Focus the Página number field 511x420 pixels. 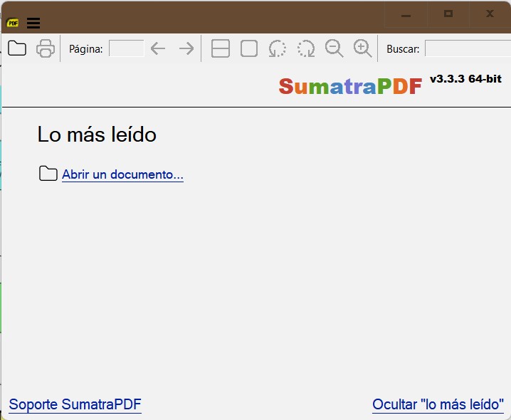[126, 48]
